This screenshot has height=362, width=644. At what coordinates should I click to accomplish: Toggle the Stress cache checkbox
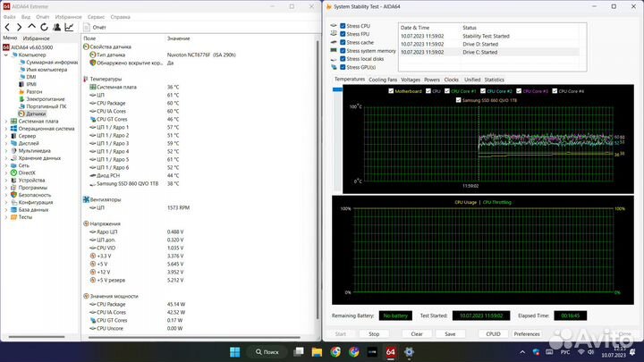343,42
